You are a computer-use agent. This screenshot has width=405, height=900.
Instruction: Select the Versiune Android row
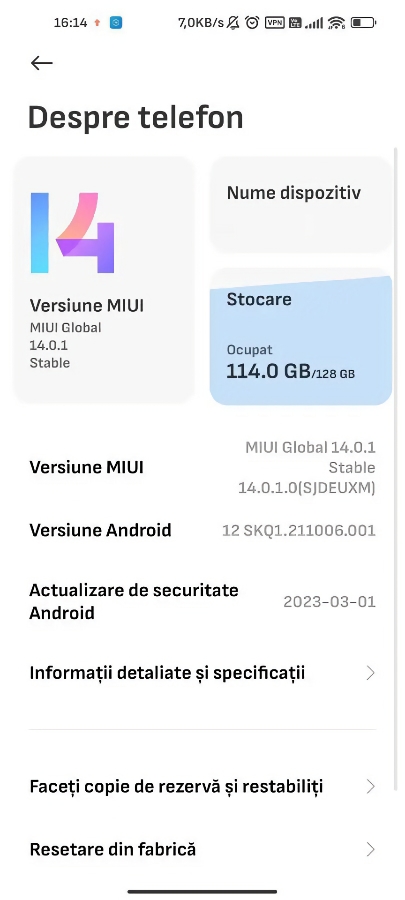[202, 530]
